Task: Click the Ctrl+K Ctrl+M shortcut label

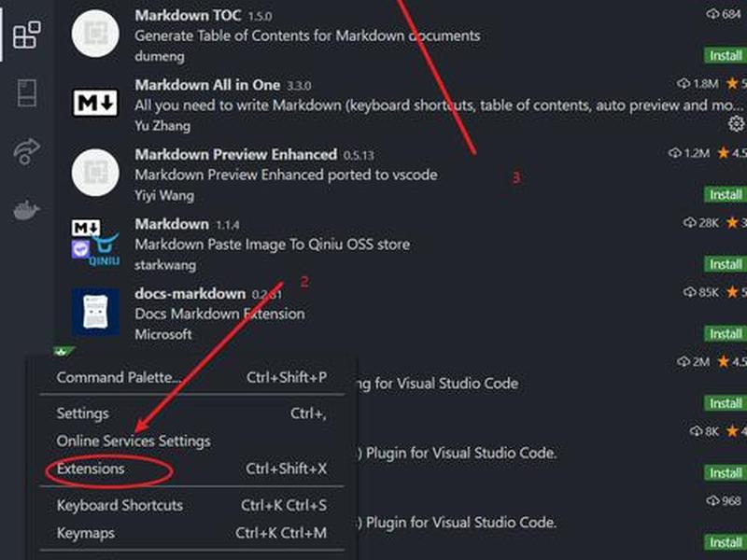Action: coord(281,533)
